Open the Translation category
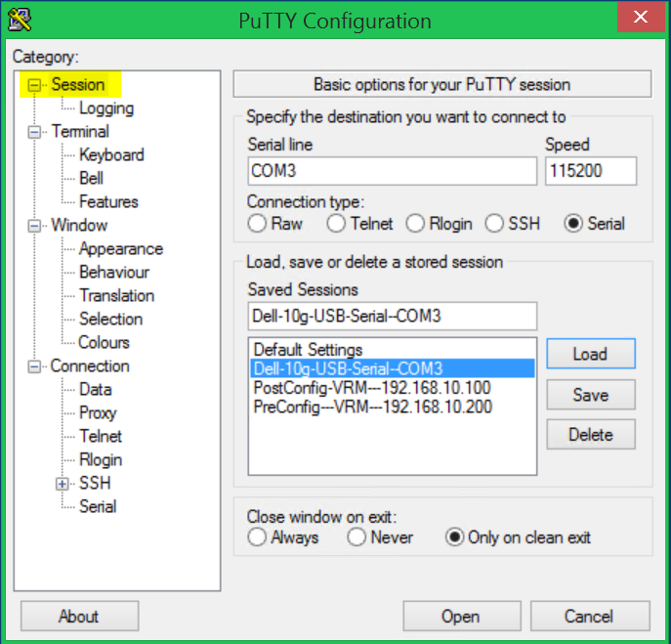This screenshot has height=644, width=671. pos(117,296)
